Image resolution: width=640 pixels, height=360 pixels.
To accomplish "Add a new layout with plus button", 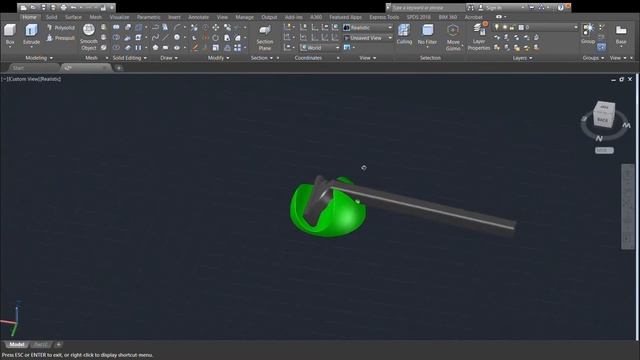I will pos(58,344).
